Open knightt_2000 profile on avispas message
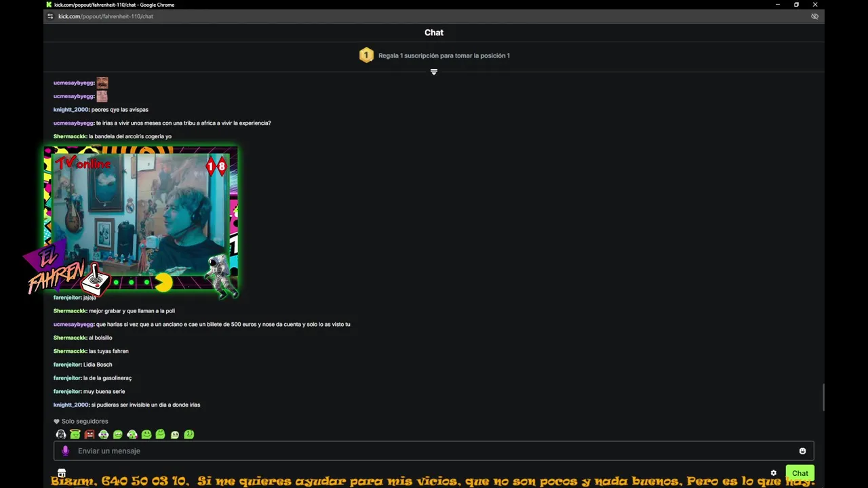The height and width of the screenshot is (488, 868). tap(71, 110)
